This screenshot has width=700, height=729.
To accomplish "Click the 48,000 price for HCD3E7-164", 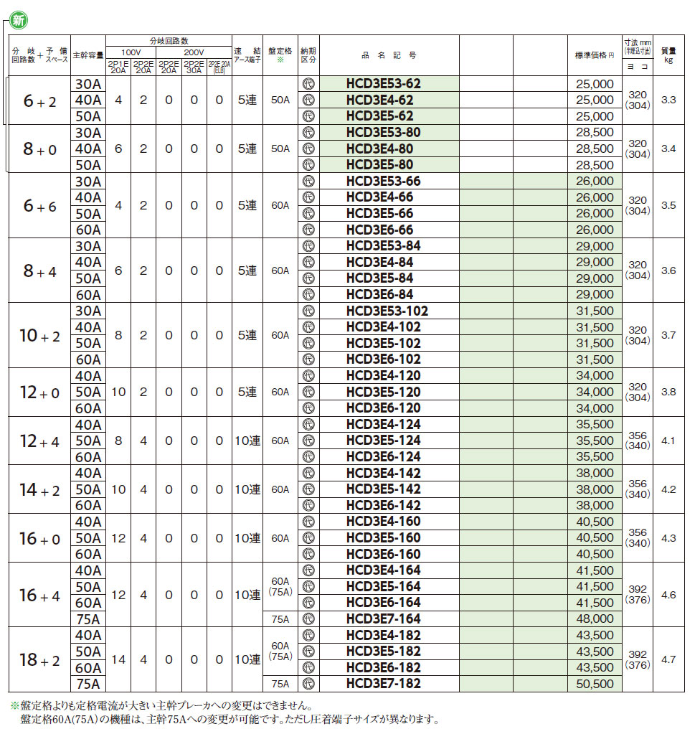I will (x=595, y=619).
